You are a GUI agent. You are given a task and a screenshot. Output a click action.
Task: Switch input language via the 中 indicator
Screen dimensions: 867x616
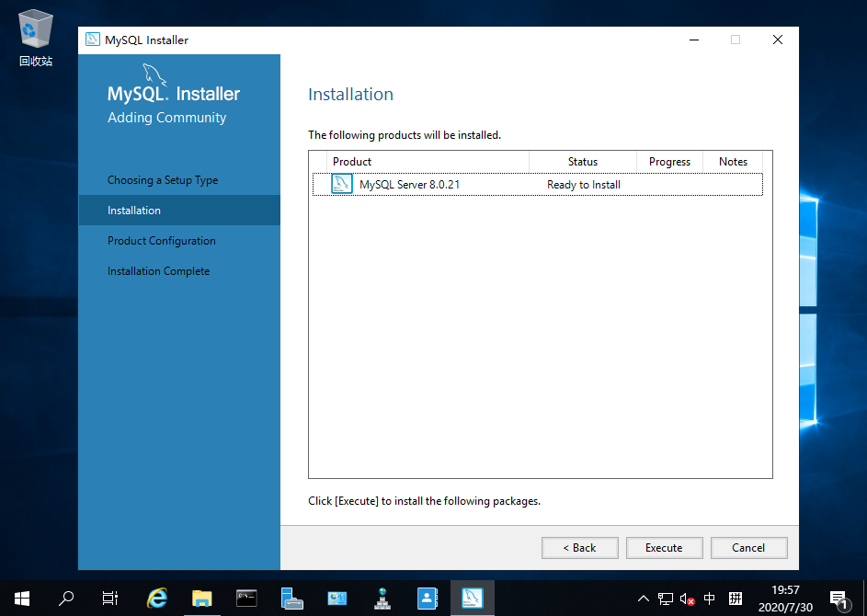709,598
